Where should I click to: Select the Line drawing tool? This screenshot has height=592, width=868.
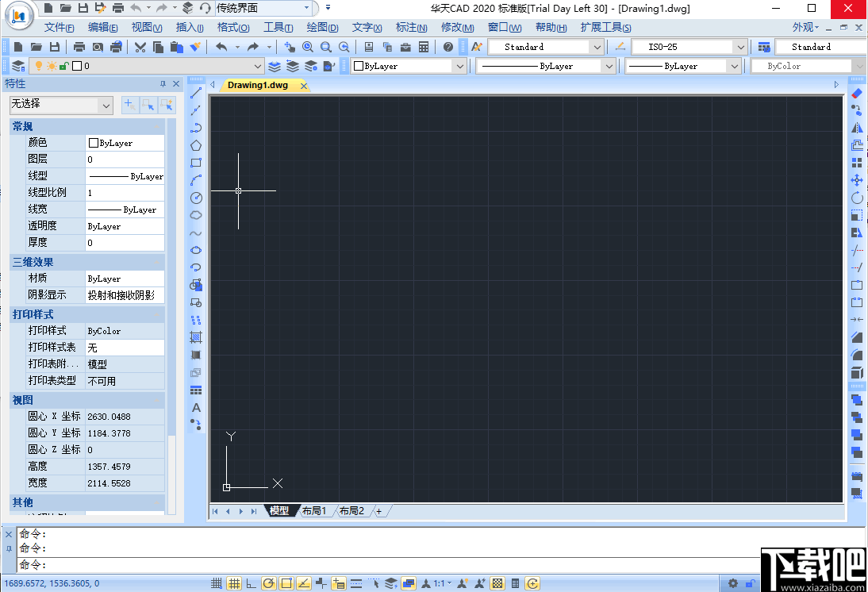point(196,93)
